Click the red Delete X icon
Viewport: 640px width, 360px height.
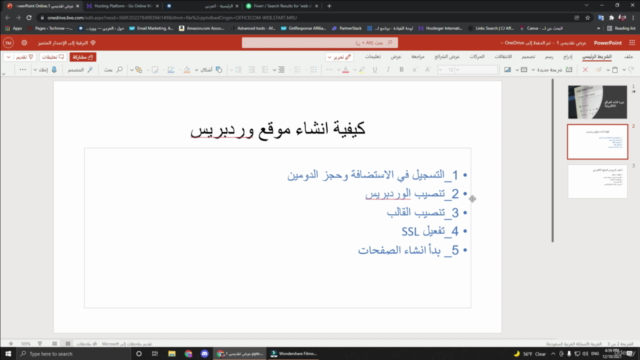585,70
